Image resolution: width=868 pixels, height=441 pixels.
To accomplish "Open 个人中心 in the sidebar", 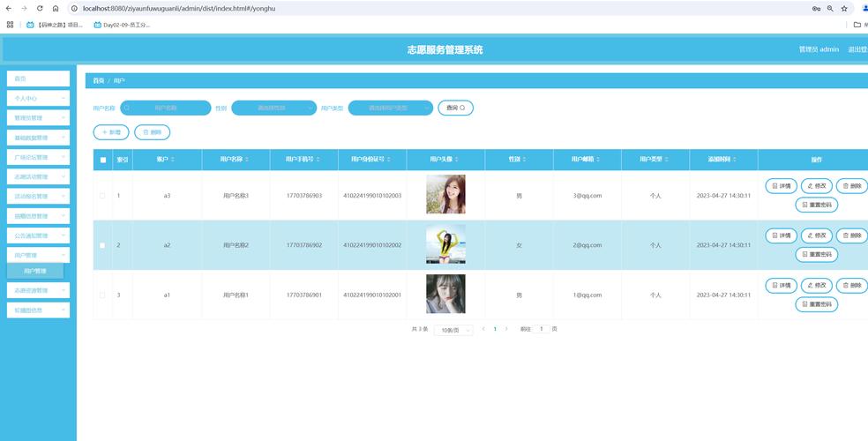I will click(38, 98).
